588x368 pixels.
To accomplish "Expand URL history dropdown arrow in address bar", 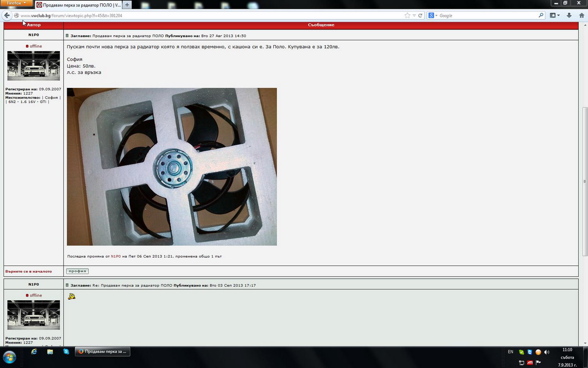I will point(414,16).
